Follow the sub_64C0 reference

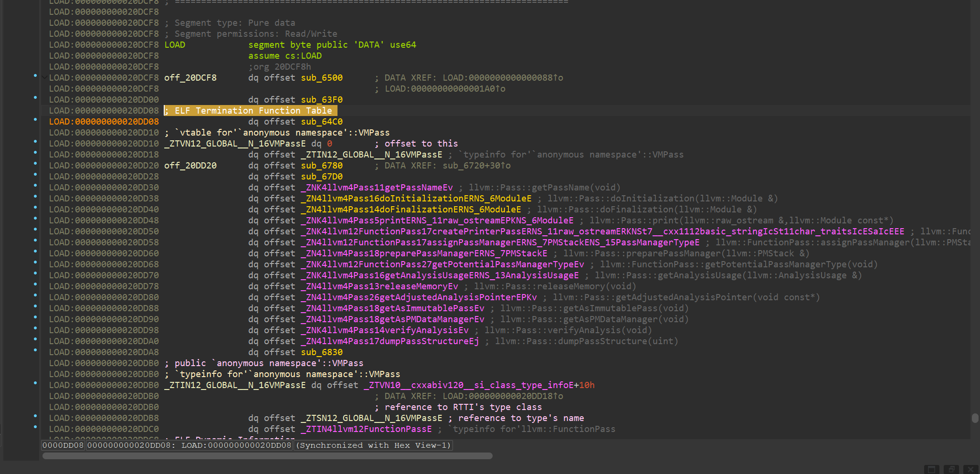point(321,122)
